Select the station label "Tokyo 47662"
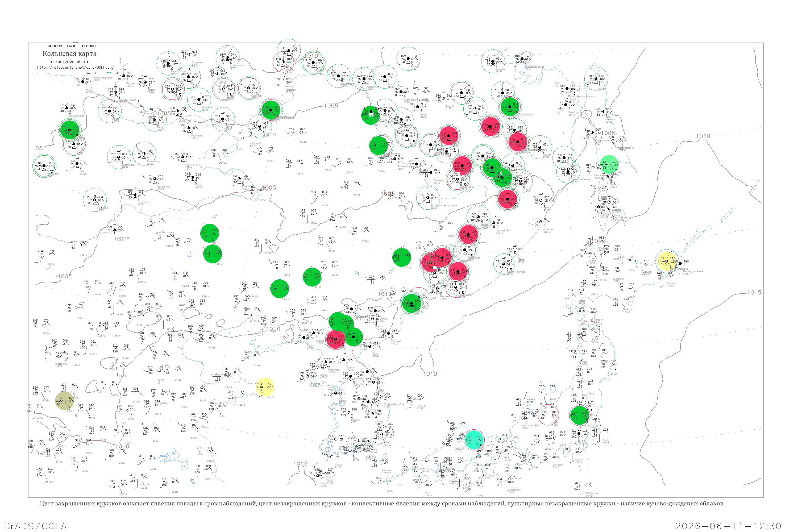This screenshot has height=532, width=798. tap(585, 442)
